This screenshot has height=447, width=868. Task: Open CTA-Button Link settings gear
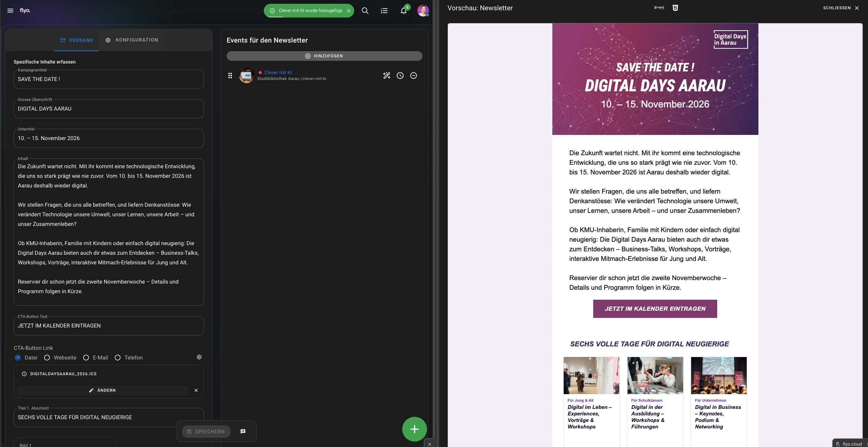point(199,357)
